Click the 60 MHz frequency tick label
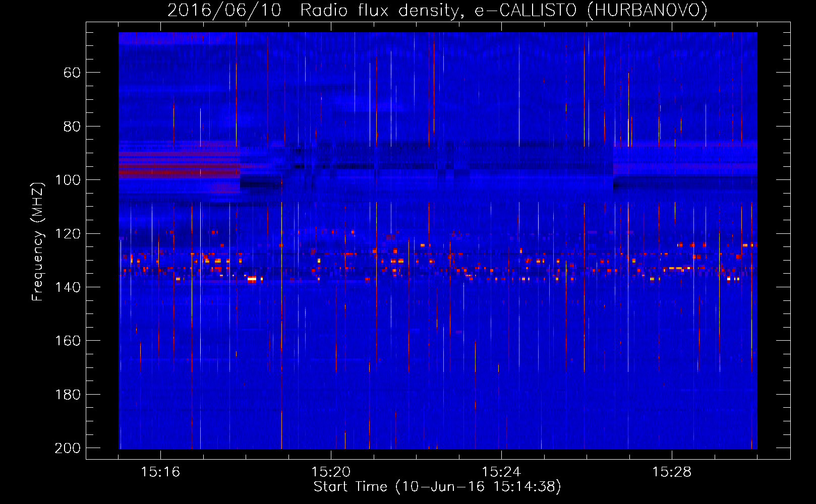 click(x=72, y=73)
